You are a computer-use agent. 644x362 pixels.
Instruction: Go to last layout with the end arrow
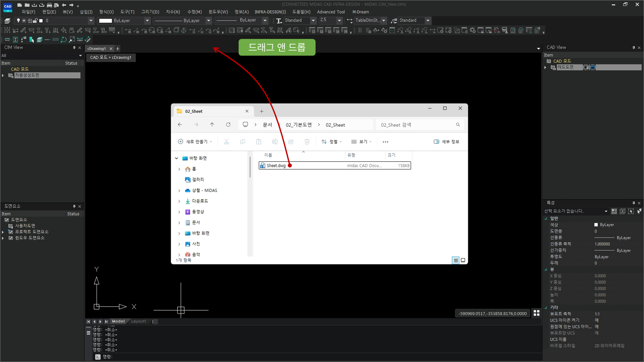106,321
